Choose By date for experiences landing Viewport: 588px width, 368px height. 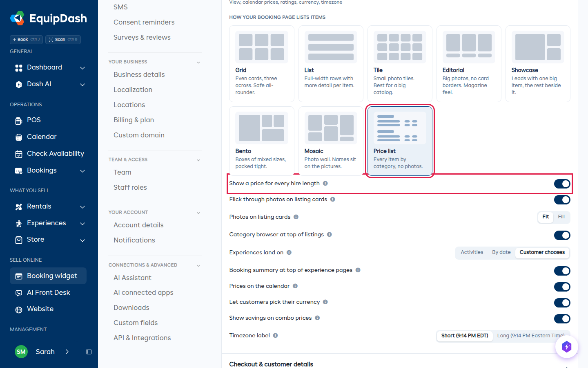tap(501, 252)
